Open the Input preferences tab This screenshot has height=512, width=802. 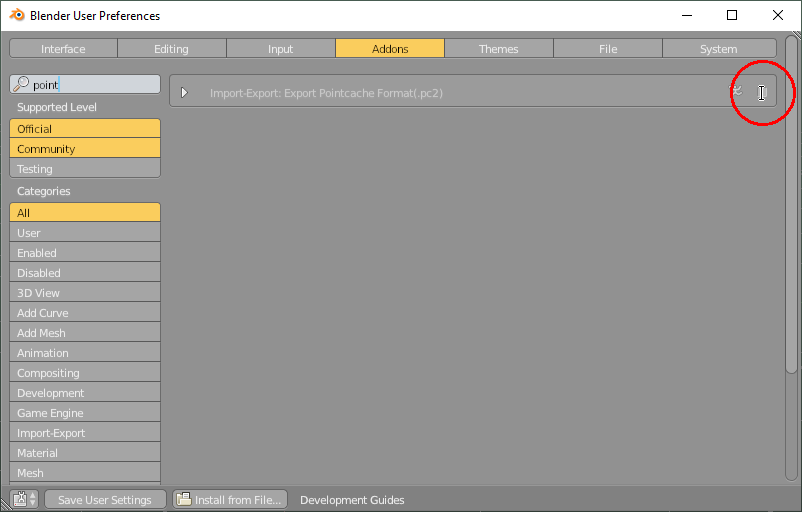281,49
